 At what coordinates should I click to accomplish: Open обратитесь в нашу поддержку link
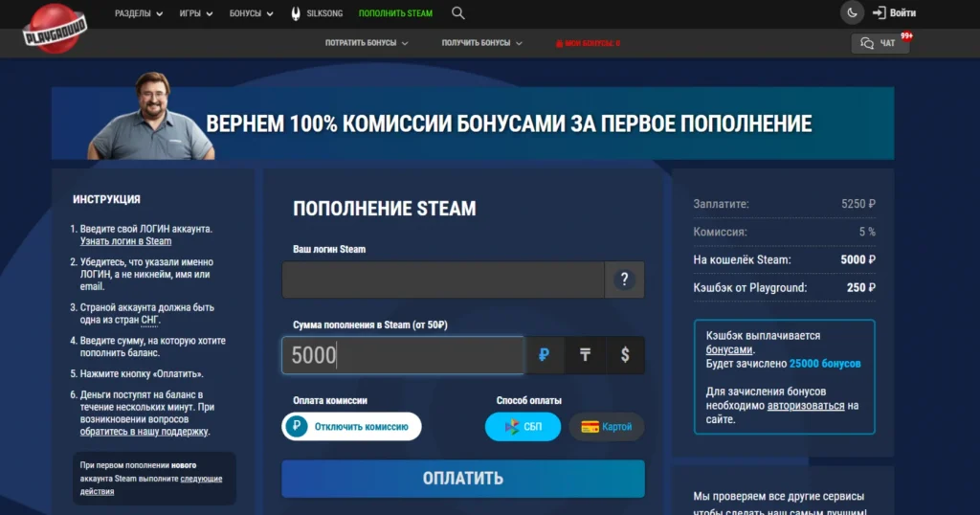pyautogui.click(x=144, y=432)
